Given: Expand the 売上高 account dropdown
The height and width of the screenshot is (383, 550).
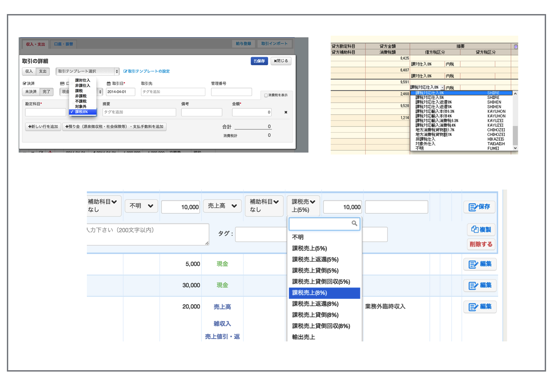Looking at the screenshot, I should coord(222,206).
